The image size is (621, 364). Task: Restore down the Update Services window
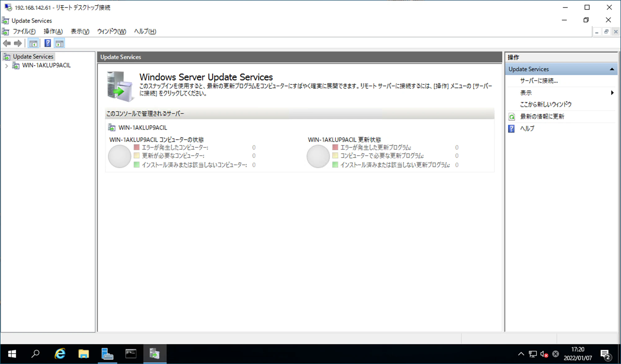pos(586,20)
